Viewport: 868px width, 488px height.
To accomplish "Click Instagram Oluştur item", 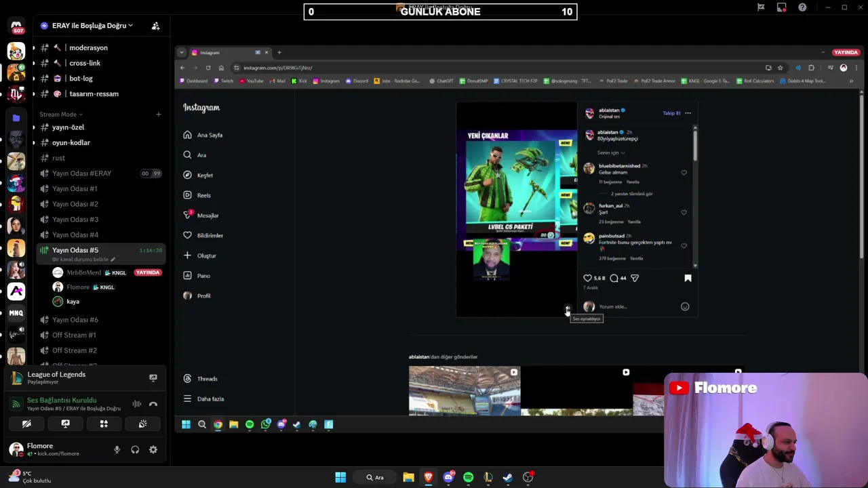I will click(206, 256).
